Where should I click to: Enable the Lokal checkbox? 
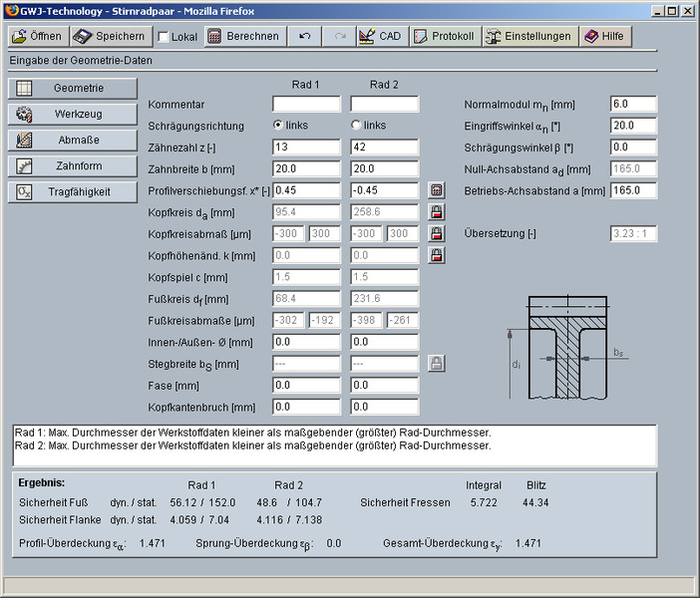[164, 37]
